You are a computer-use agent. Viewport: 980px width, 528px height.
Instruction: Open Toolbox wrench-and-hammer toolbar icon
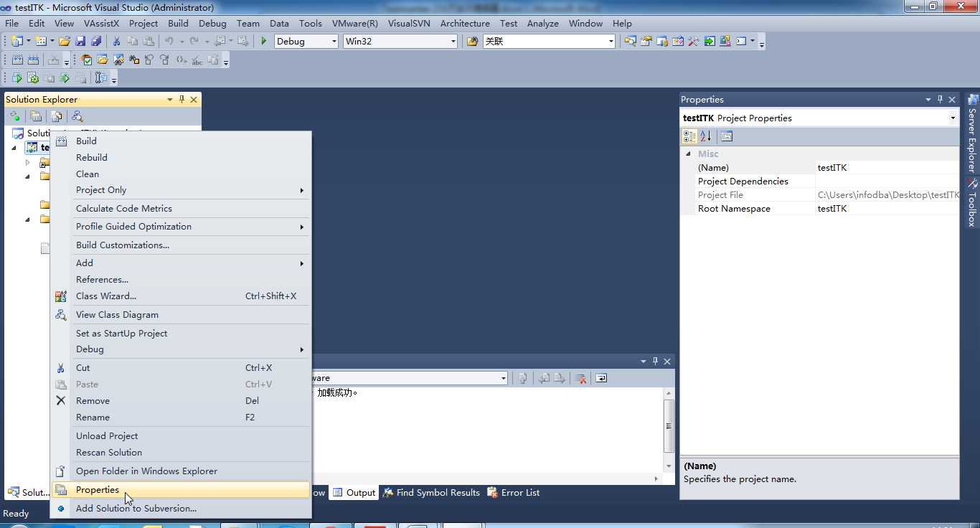tap(694, 42)
